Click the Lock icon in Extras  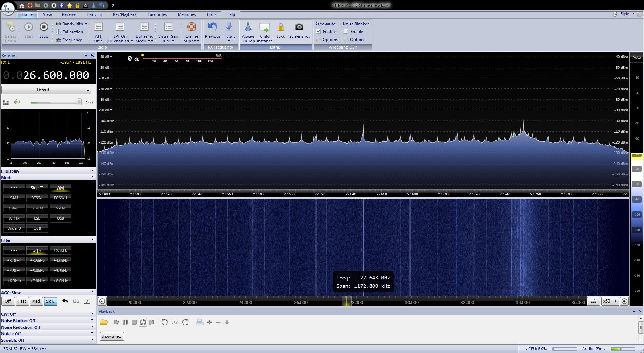[280, 28]
